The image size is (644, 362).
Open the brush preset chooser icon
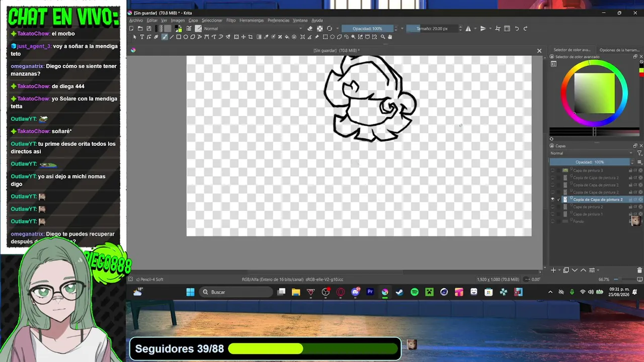pyautogui.click(x=198, y=29)
